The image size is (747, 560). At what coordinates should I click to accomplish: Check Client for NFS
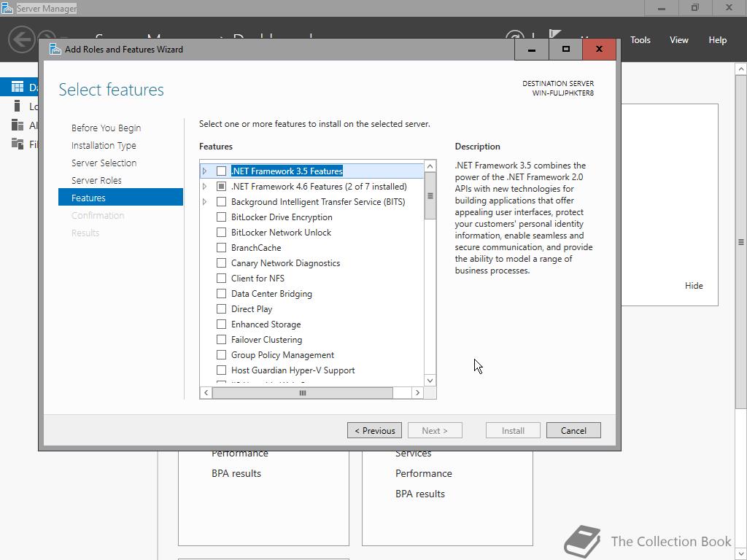pyautogui.click(x=221, y=278)
